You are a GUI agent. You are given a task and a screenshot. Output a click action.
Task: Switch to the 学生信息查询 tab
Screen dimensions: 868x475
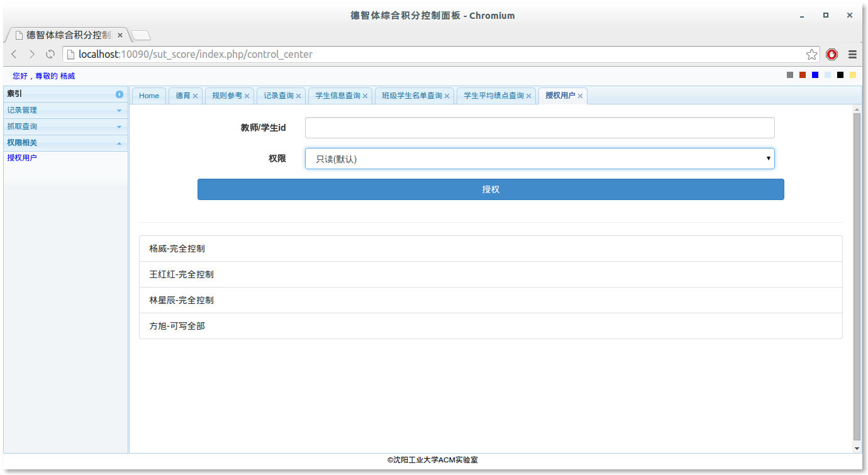pyautogui.click(x=338, y=96)
